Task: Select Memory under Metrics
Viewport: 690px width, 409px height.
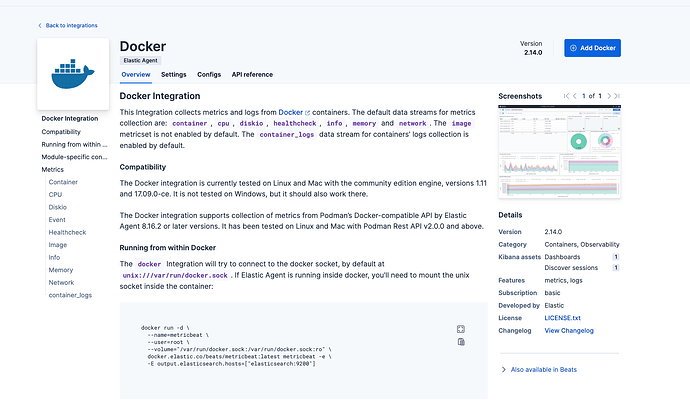Action: tap(61, 270)
